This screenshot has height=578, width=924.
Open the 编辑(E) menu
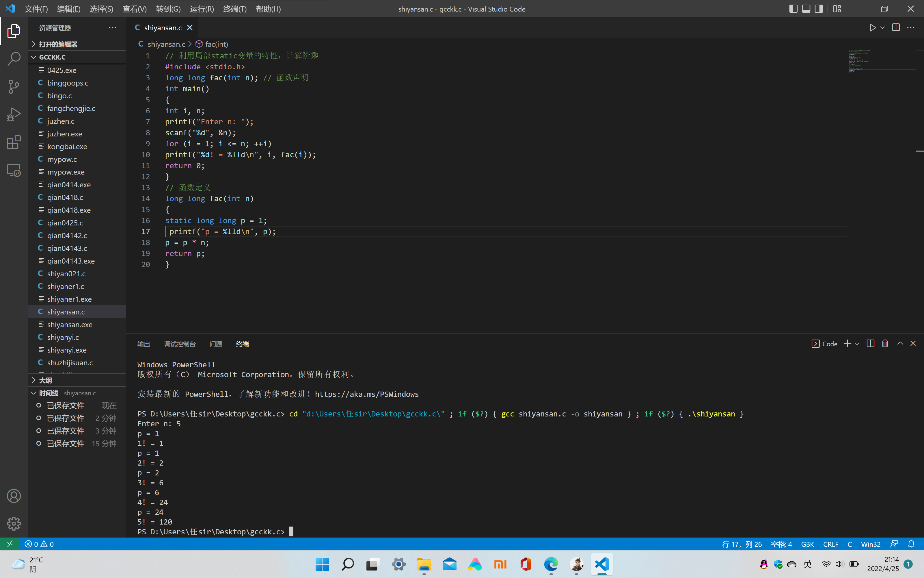69,9
